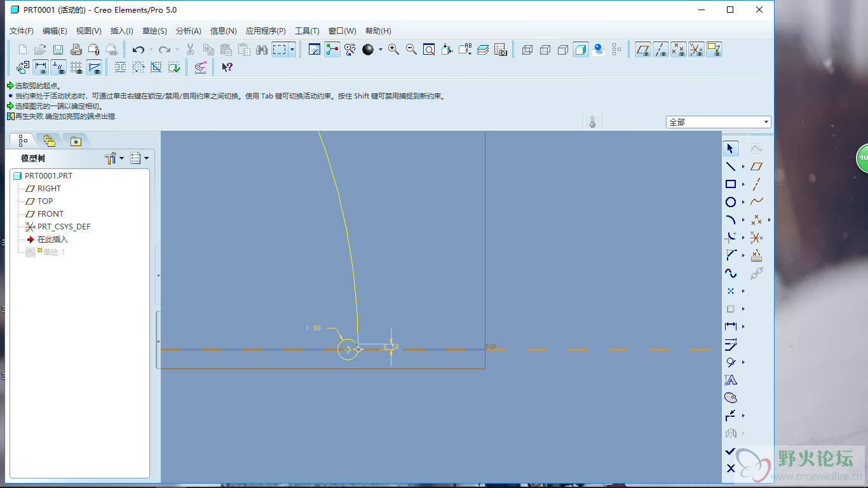
Task: Click the blue X to quit sketch
Action: pyautogui.click(x=731, y=468)
